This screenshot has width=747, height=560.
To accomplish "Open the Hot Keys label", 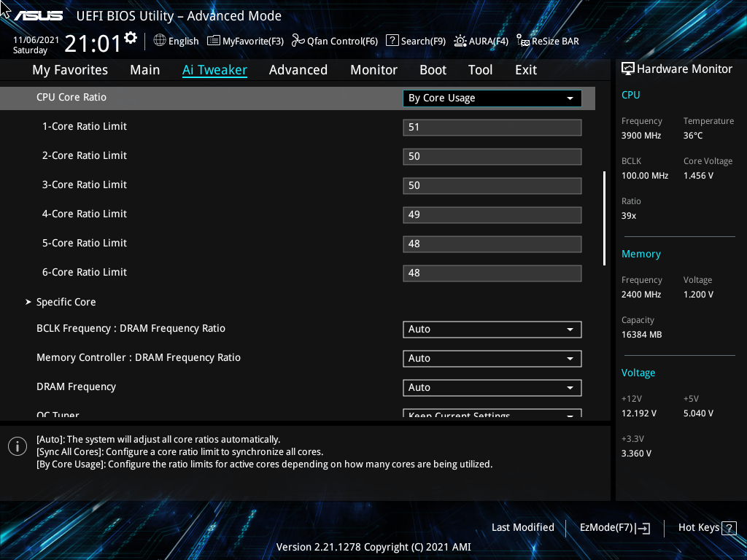I will (x=699, y=528).
